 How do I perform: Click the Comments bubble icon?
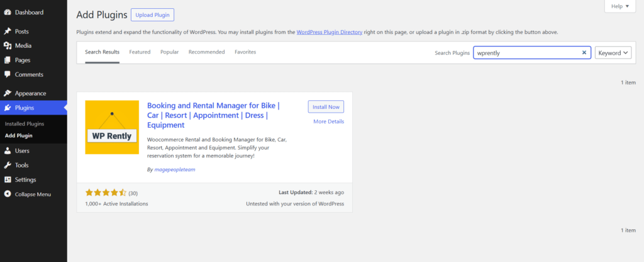(8, 74)
